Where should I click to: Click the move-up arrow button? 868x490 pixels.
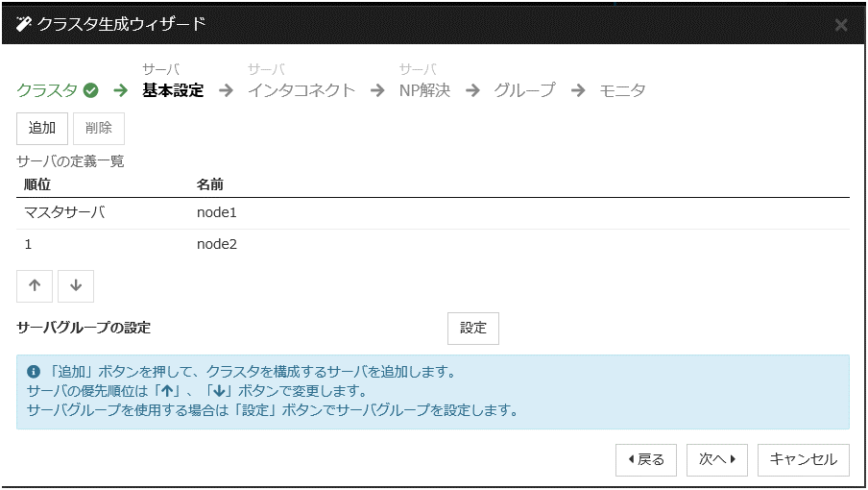[x=35, y=285]
